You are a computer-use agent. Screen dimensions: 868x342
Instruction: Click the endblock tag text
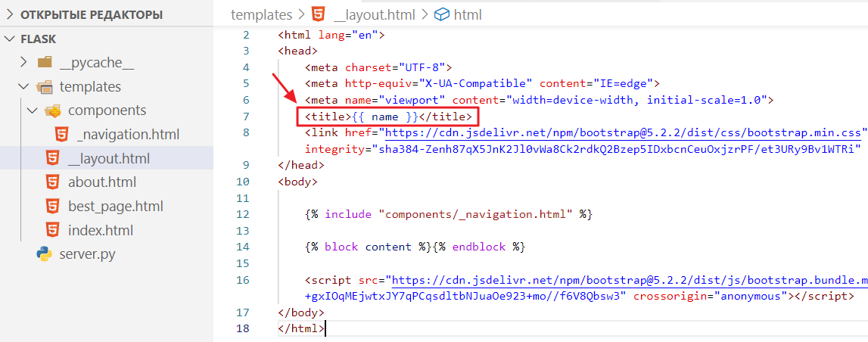pyautogui.click(x=479, y=247)
